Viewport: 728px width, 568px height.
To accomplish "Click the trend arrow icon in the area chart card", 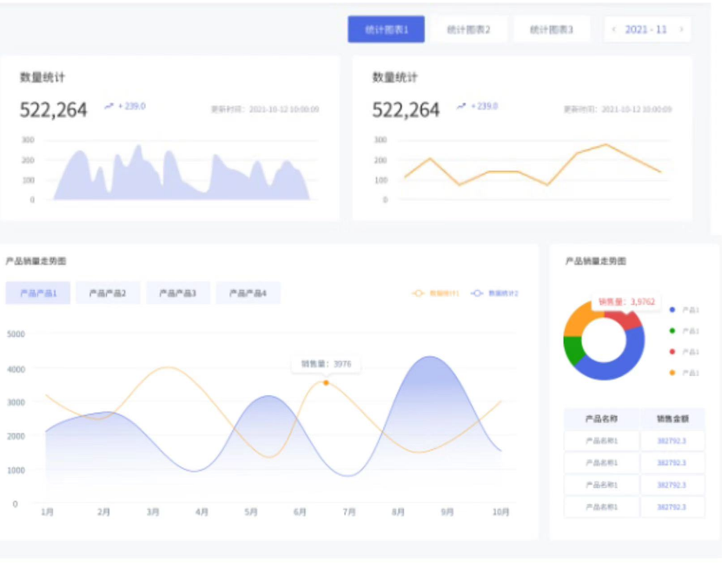I will pyautogui.click(x=109, y=106).
